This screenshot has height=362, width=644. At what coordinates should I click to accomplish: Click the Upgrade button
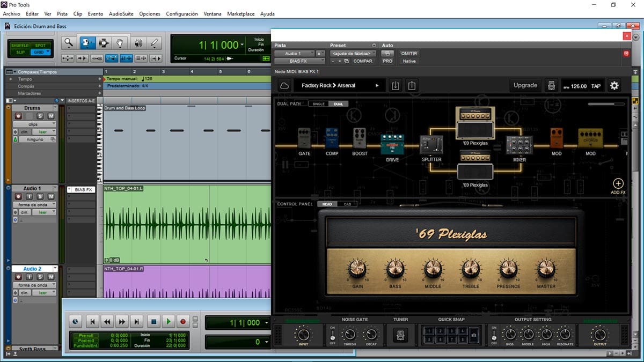point(525,85)
